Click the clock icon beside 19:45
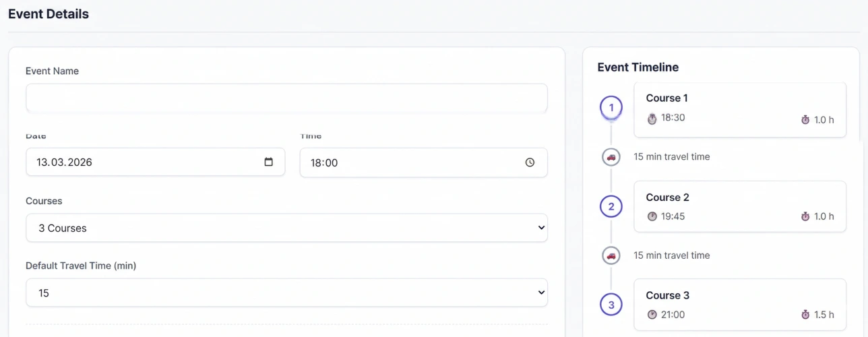This screenshot has width=868, height=337. tap(652, 216)
